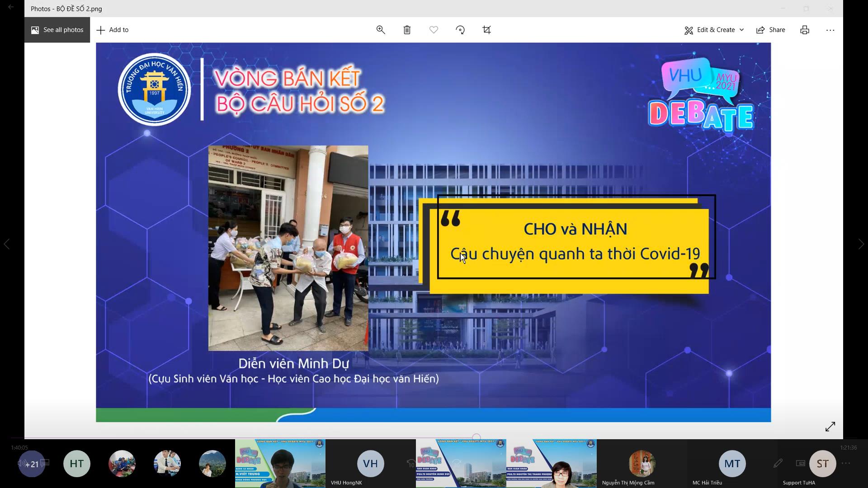Click the Share button
Image resolution: width=868 pixels, height=488 pixels.
pos(771,30)
